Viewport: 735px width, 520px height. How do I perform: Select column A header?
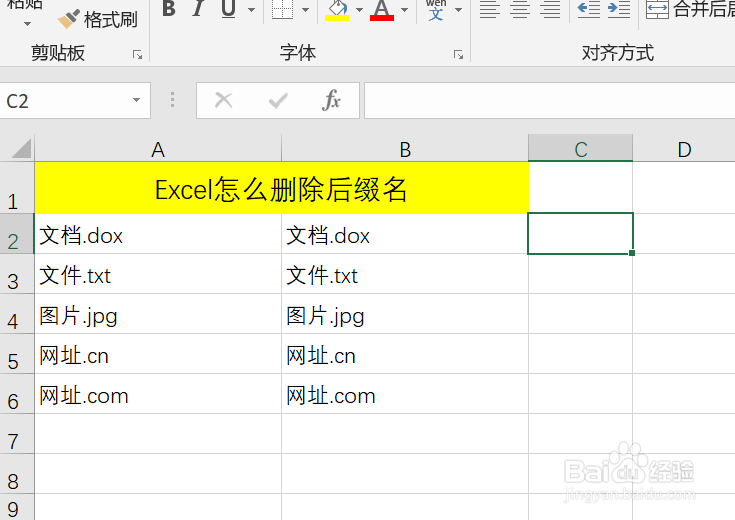[158, 150]
